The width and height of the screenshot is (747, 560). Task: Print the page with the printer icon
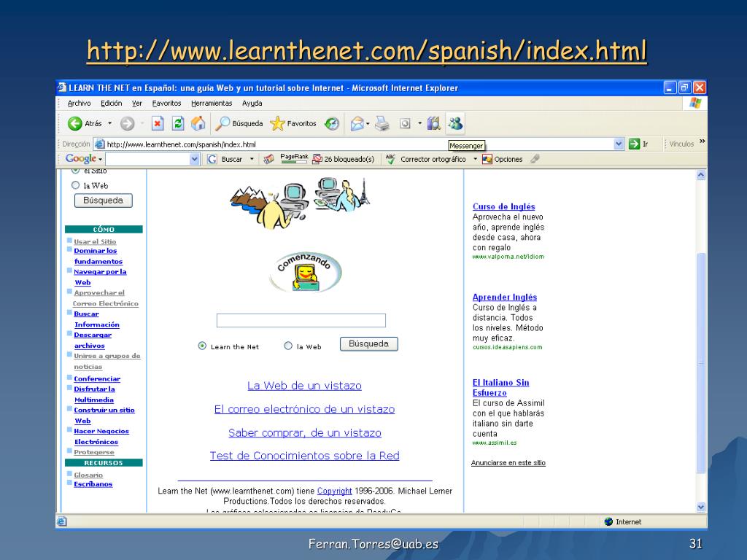pos(382,124)
